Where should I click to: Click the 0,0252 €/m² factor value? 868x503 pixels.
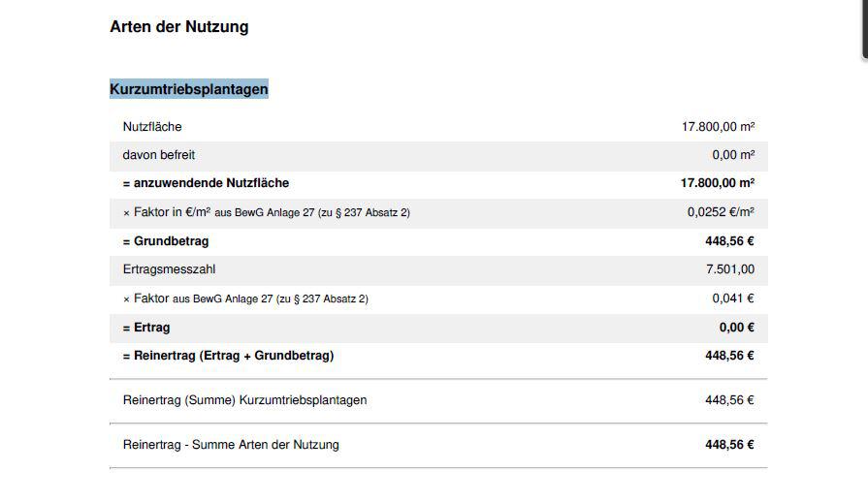[x=721, y=212]
